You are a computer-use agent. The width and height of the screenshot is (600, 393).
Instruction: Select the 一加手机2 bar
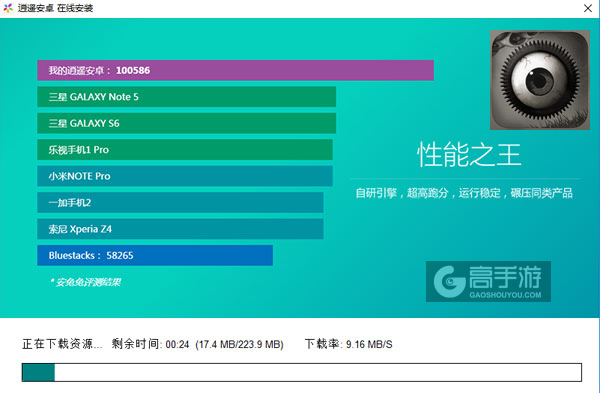point(180,202)
